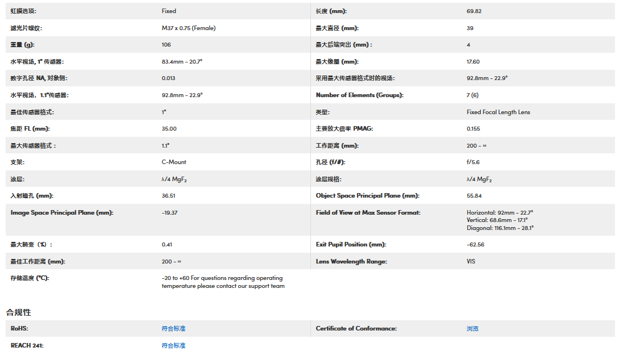Click the 35.00 focal length value
This screenshot has height=364, width=623.
(x=169, y=129)
